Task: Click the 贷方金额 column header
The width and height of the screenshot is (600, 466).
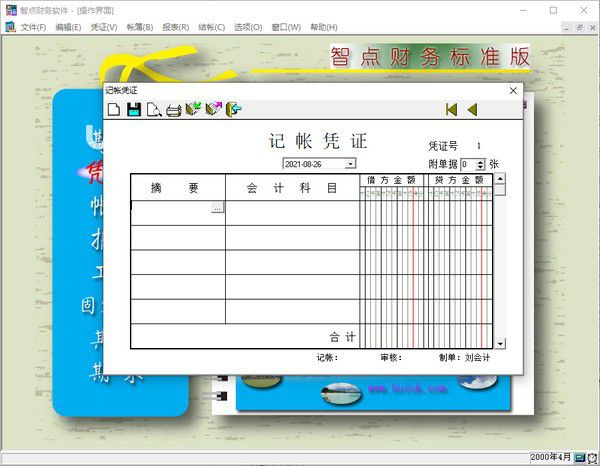Action: tap(459, 180)
